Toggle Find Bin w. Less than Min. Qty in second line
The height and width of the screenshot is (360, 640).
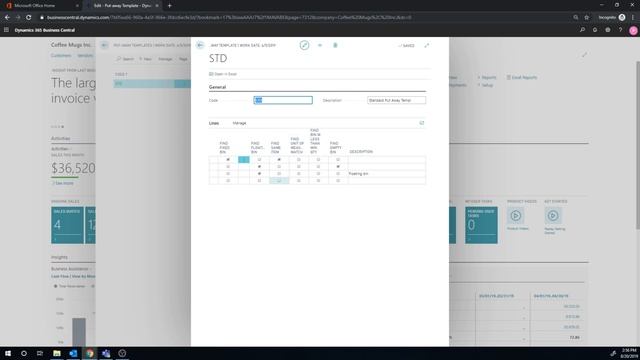click(x=318, y=167)
